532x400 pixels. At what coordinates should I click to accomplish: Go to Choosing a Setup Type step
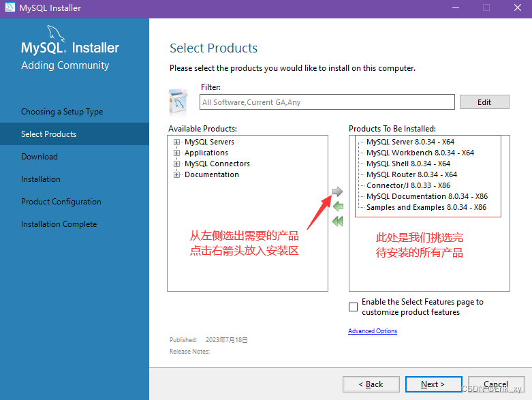pos(62,112)
